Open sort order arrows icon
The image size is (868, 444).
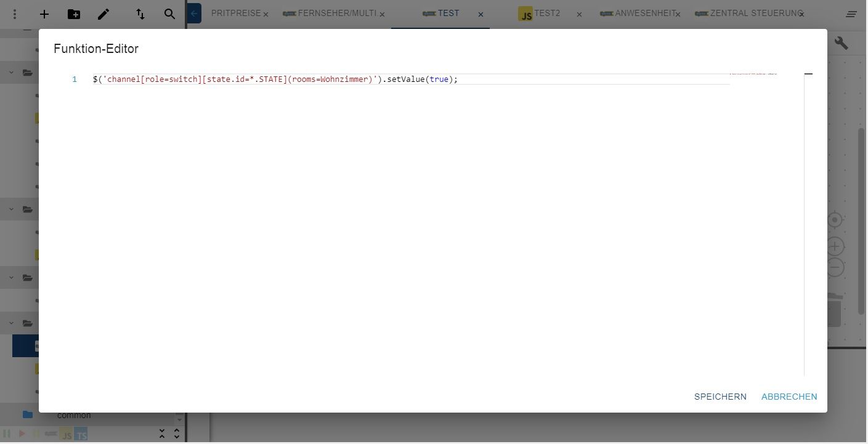[x=140, y=14]
